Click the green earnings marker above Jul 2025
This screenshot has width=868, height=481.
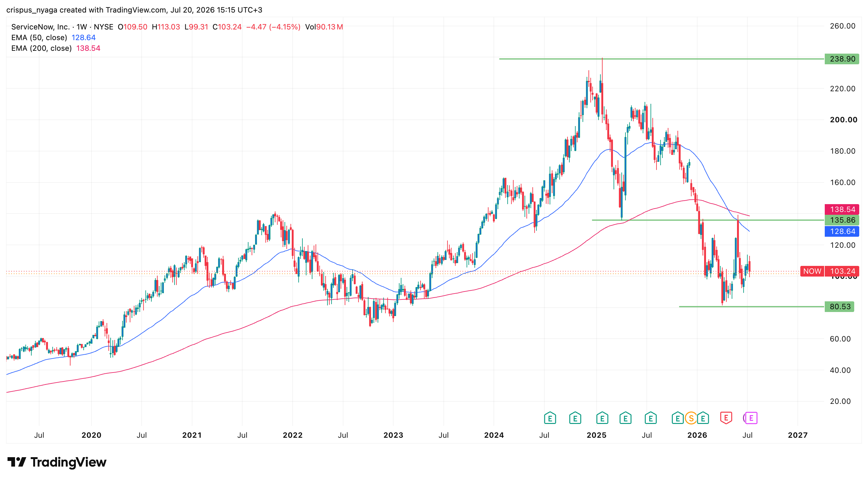(651, 418)
